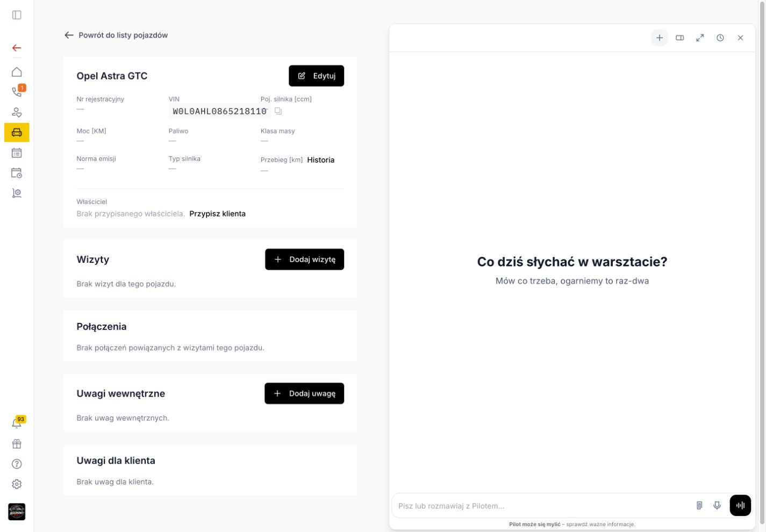The image size is (766, 532).
Task: Open the workshop profile avatar
Action: tap(17, 512)
